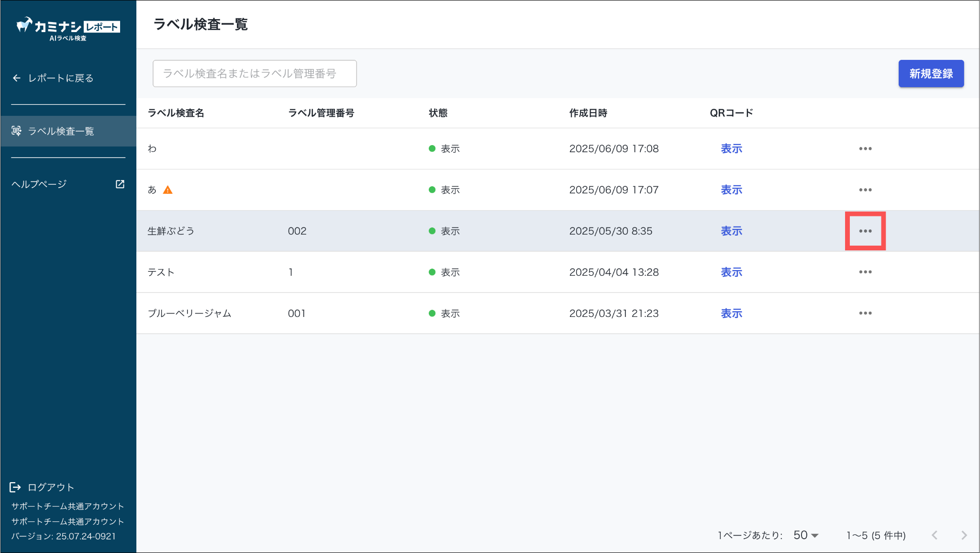The image size is (980, 553).
Task: Focus the label inspection name search field
Action: tap(255, 74)
